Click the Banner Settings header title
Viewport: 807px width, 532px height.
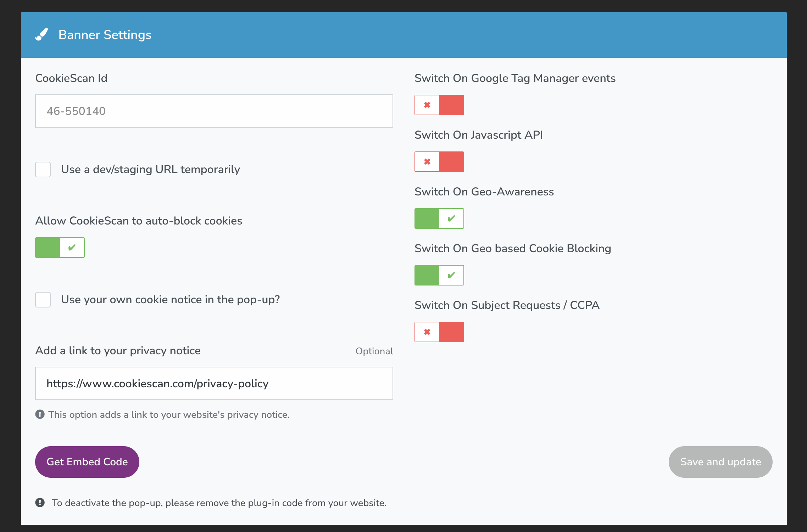[105, 35]
